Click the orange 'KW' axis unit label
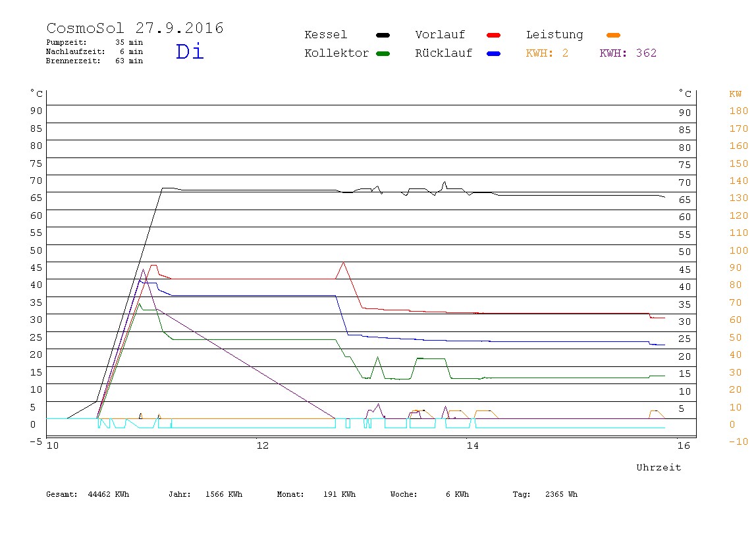 click(x=736, y=94)
